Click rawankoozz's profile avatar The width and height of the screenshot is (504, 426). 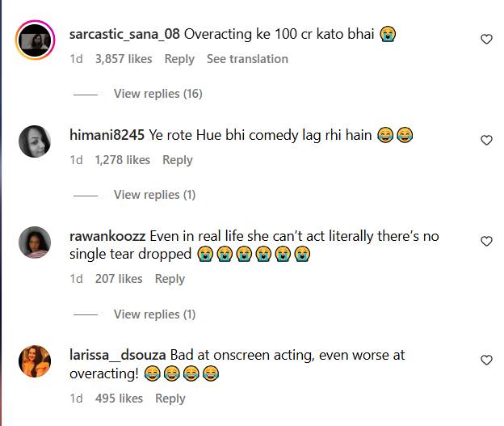click(x=36, y=243)
